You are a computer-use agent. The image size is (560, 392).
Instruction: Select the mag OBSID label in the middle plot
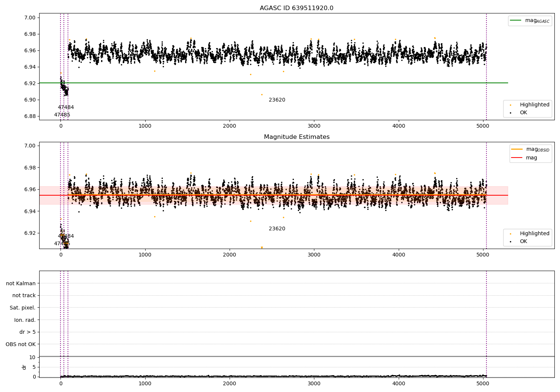coord(538,149)
